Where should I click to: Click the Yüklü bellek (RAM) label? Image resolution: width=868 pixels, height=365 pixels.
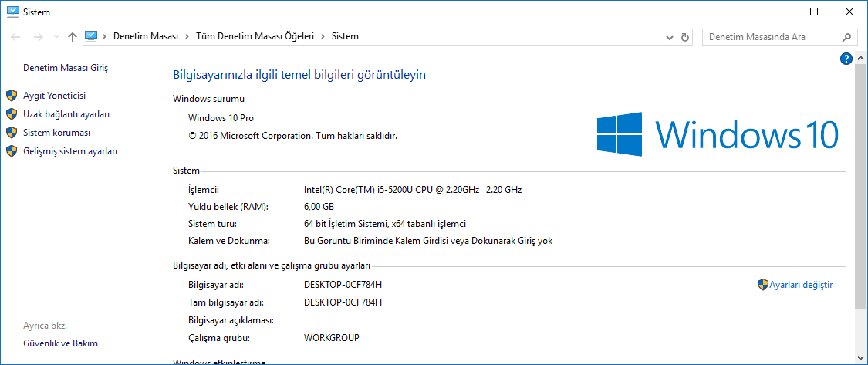tap(228, 207)
